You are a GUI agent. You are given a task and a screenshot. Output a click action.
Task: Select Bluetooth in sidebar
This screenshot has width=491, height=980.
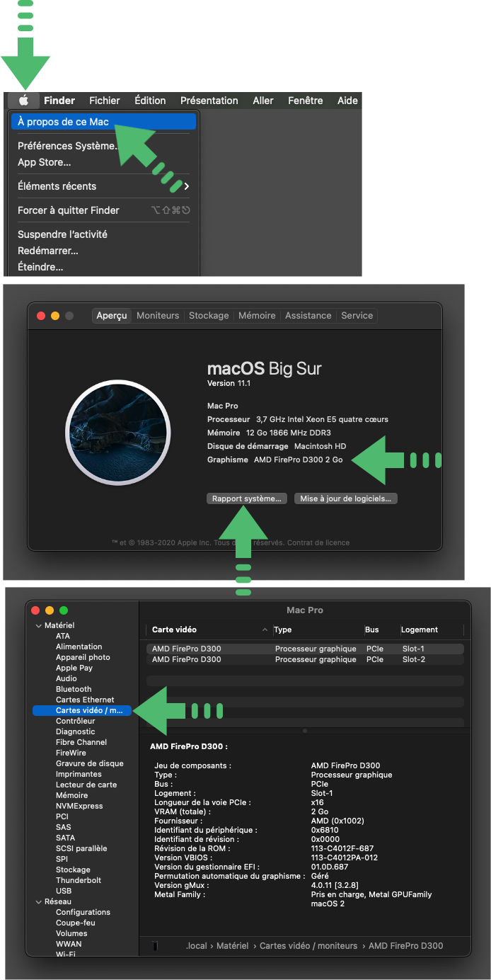74,690
